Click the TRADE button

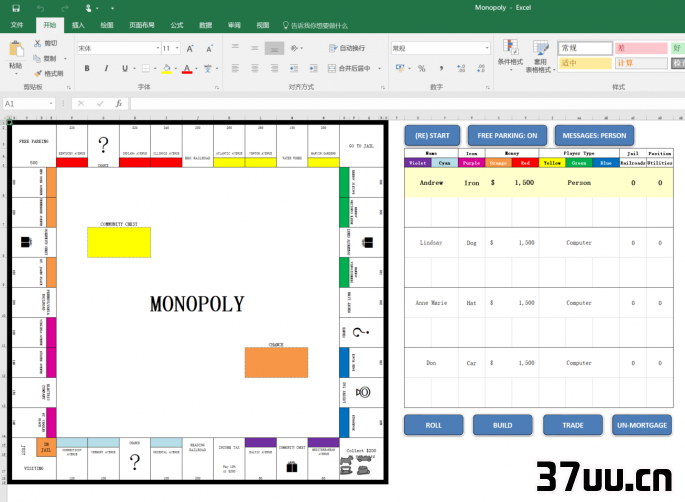coord(573,425)
